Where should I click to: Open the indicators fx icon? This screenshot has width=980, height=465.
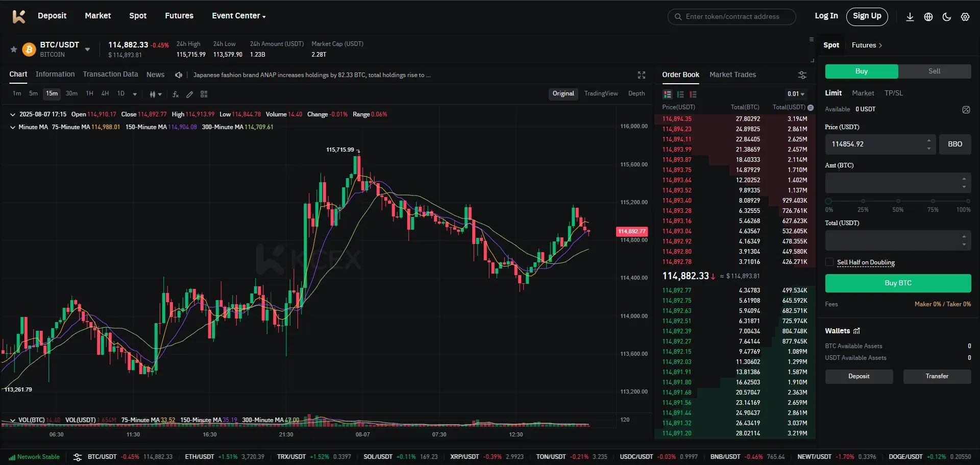coord(176,94)
